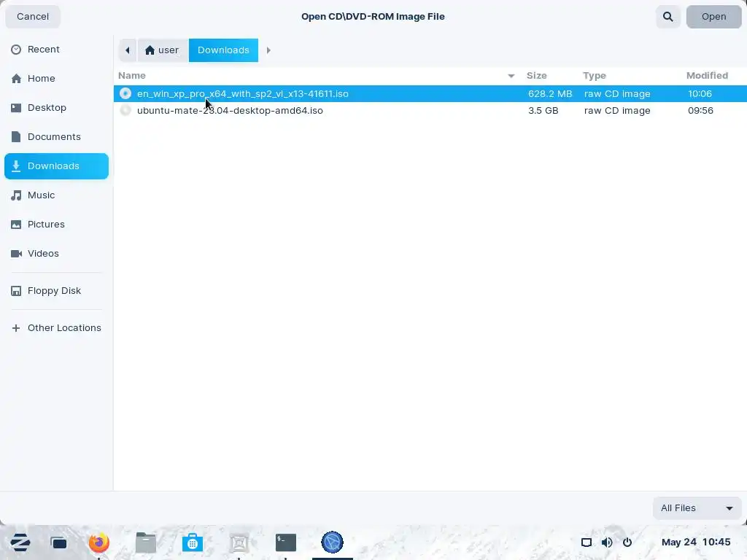Viewport: 747px width, 560px height.
Task: Click the plus icon beside Other Locations
Action: pyautogui.click(x=16, y=328)
